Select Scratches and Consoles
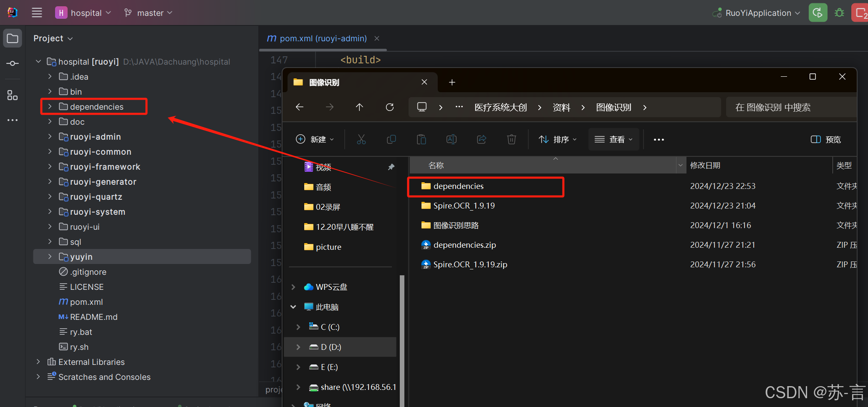This screenshot has height=407, width=868. (104, 377)
